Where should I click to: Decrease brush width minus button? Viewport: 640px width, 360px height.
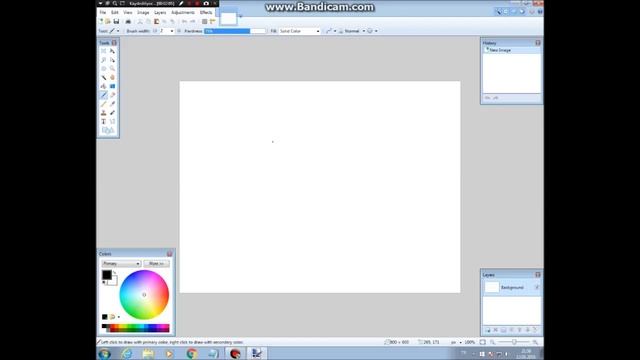(155, 31)
